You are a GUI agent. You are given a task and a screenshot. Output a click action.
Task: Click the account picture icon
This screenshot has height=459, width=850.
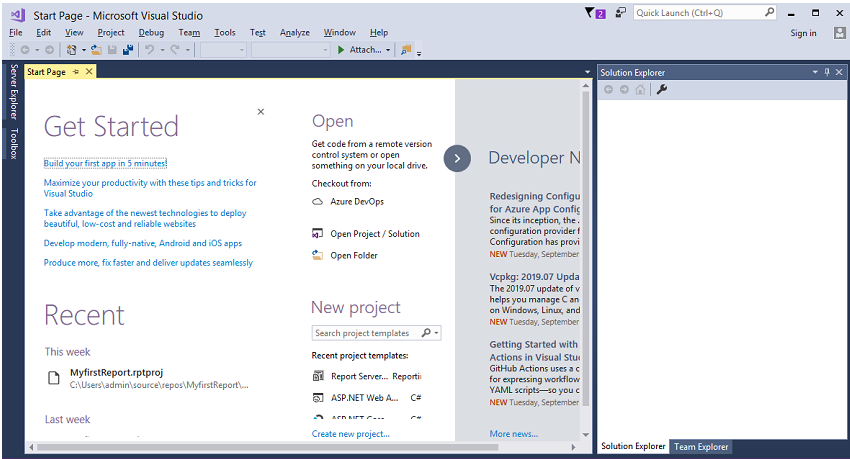click(838, 33)
